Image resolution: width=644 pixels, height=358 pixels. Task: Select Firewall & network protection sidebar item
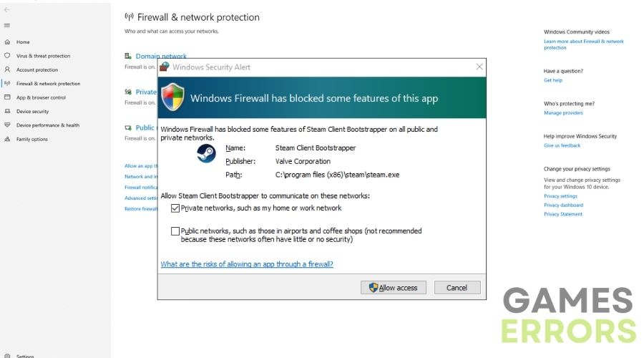click(48, 84)
